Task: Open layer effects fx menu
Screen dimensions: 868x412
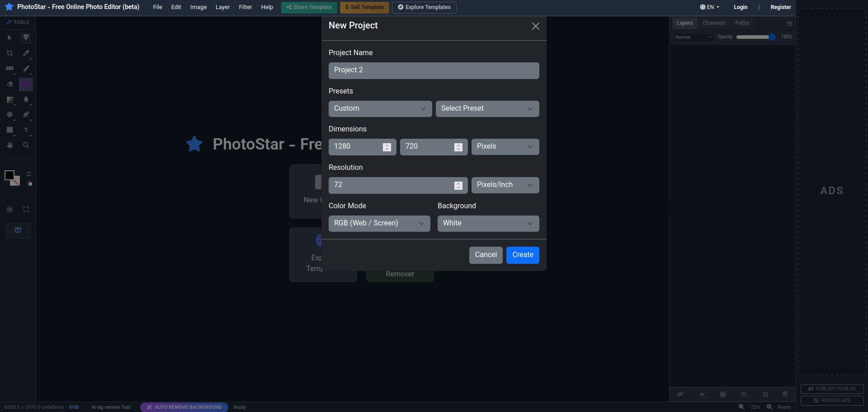Action: coord(703,394)
